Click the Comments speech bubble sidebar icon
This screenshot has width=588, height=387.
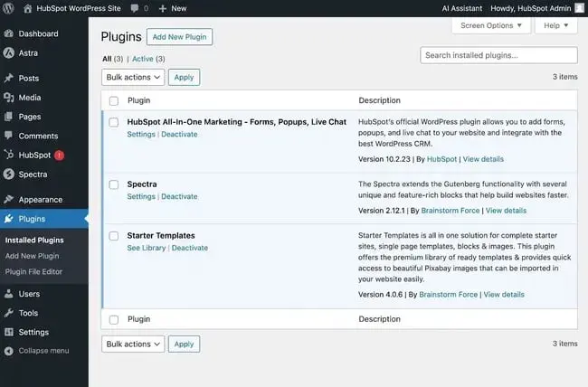pos(9,136)
